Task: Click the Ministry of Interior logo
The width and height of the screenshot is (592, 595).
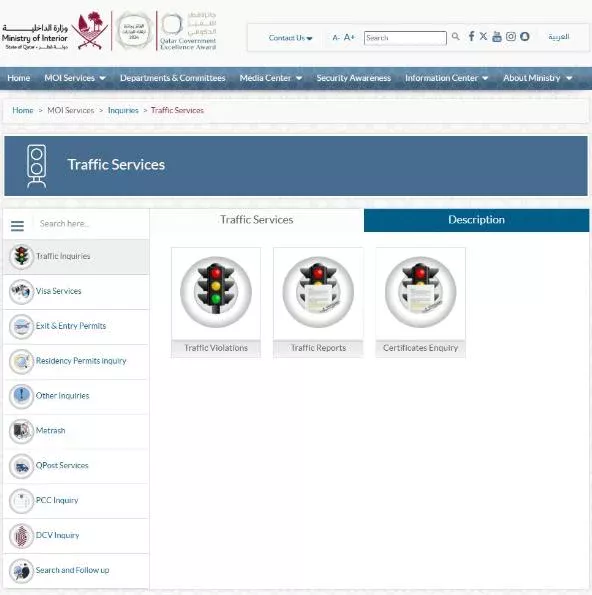Action: pyautogui.click(x=55, y=31)
